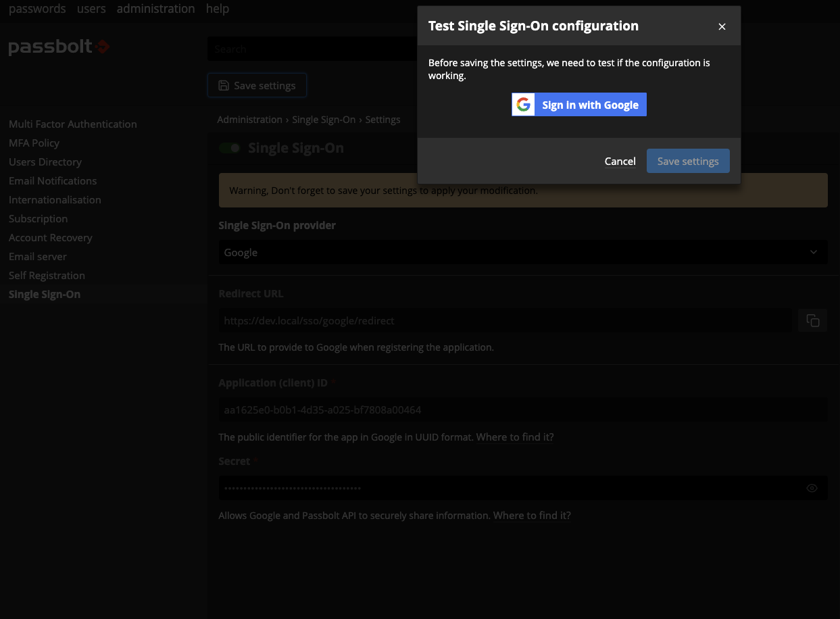The height and width of the screenshot is (619, 840).
Task: Open Internationalisation settings
Action: pos(55,200)
